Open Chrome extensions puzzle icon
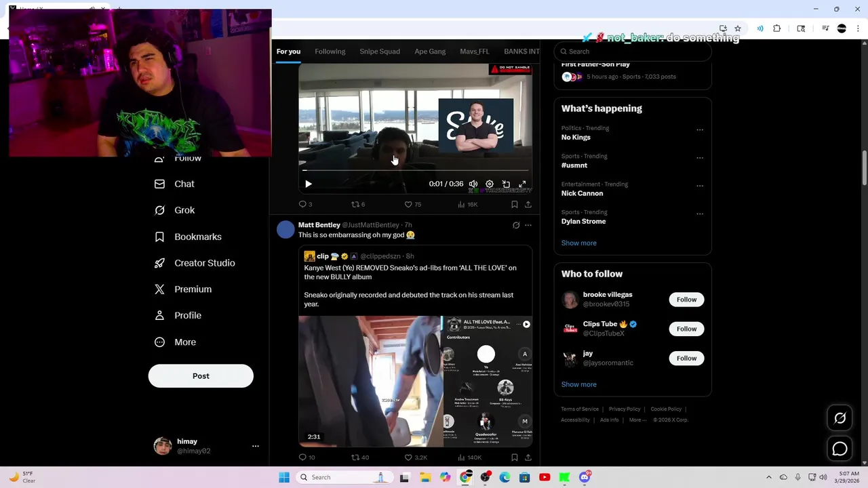The image size is (868, 488). click(x=777, y=28)
